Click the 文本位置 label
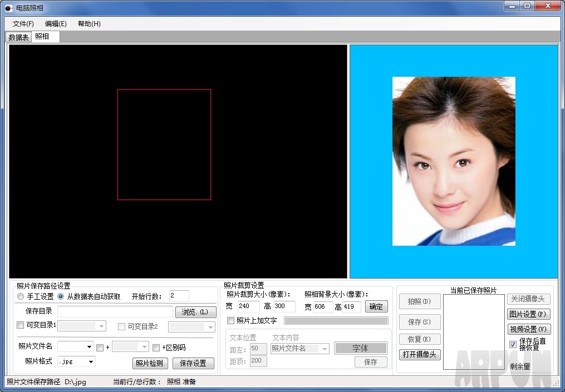 [243, 338]
